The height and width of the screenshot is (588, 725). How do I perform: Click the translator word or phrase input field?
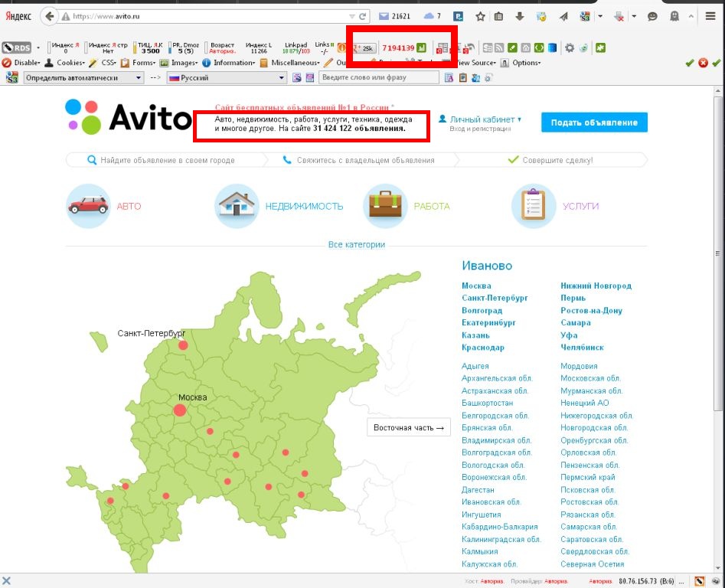[379, 77]
